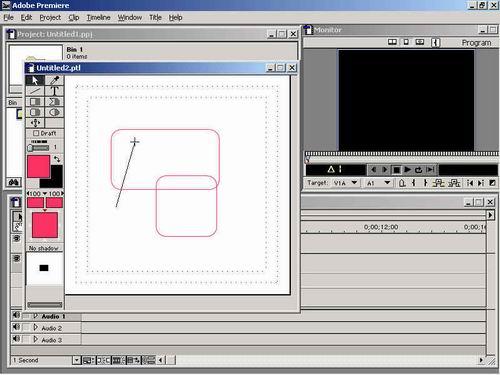Image resolution: width=500 pixels, height=375 pixels.
Task: Open the Timeline window flyout arrow menu
Action: 490,215
